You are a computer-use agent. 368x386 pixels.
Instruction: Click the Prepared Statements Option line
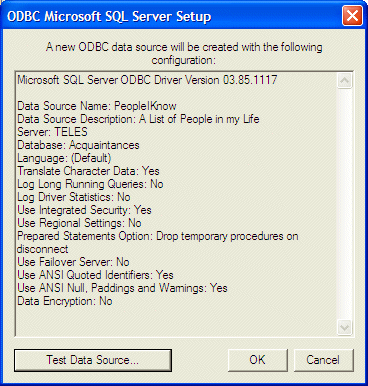click(x=158, y=242)
